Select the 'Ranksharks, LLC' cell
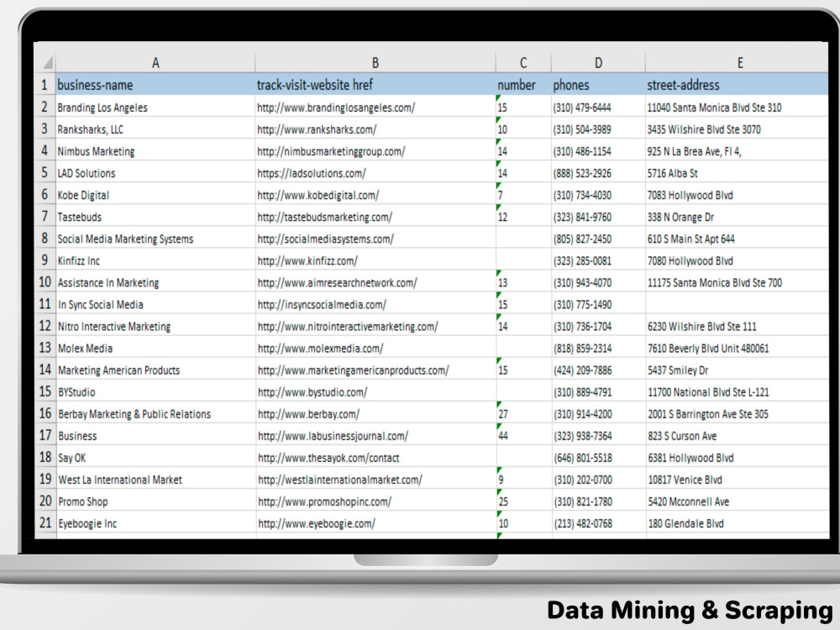Viewport: 840px width, 630px height. (x=155, y=129)
